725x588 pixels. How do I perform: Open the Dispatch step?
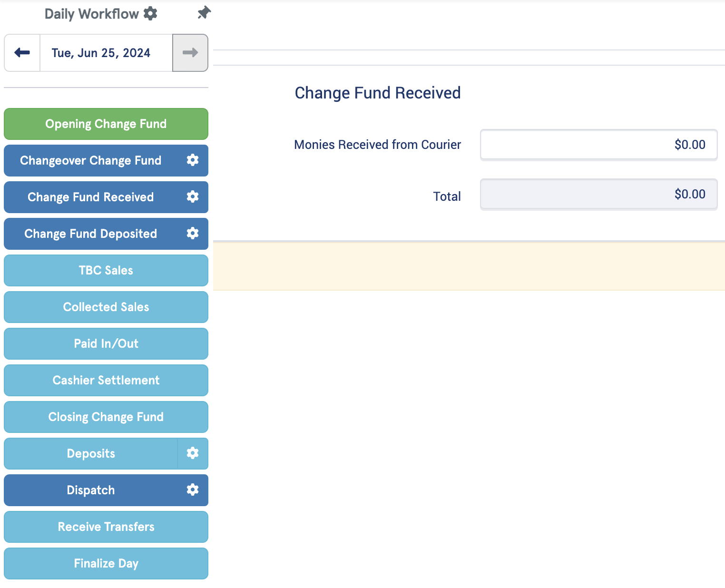point(91,490)
